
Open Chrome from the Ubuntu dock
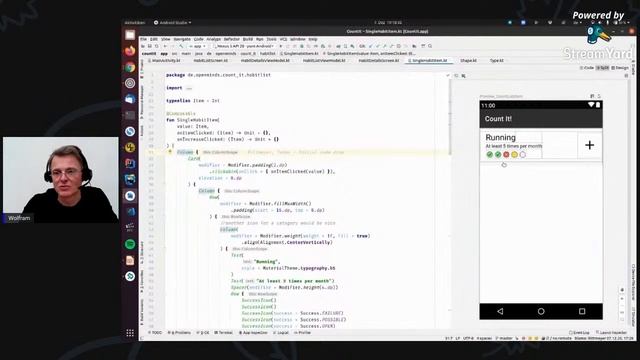coord(130,67)
